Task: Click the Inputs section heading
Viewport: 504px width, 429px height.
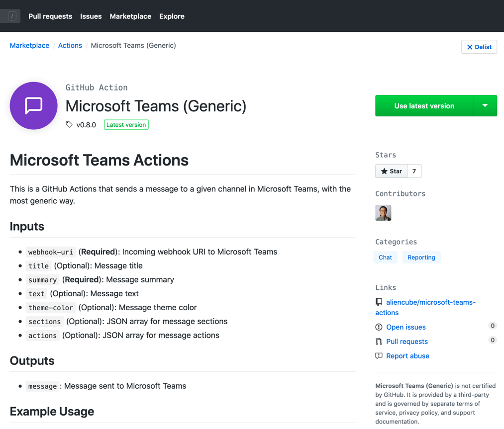Action: point(27,226)
